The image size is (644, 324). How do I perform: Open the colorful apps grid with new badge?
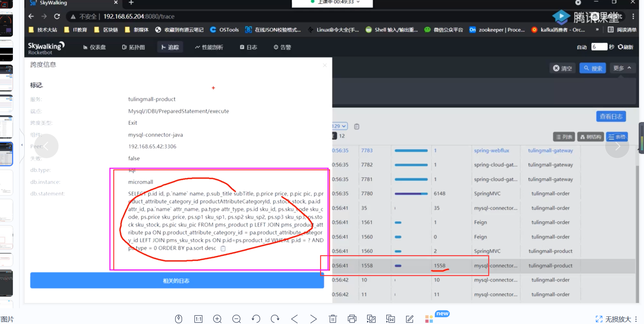(429, 319)
